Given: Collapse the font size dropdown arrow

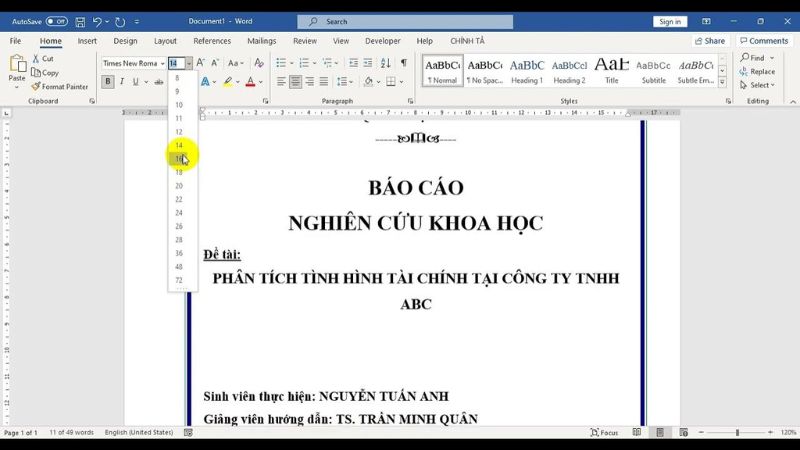Looking at the screenshot, I should click(189, 63).
